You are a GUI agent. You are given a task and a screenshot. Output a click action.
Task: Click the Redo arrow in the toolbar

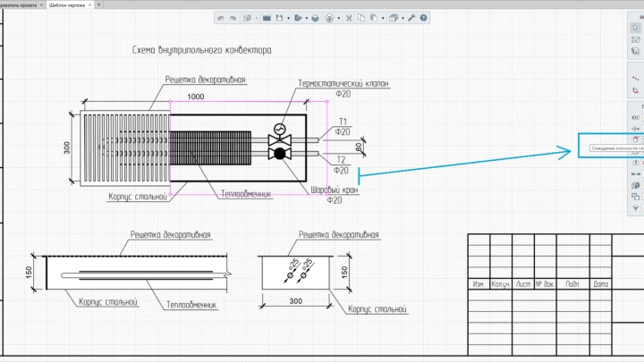point(233,18)
